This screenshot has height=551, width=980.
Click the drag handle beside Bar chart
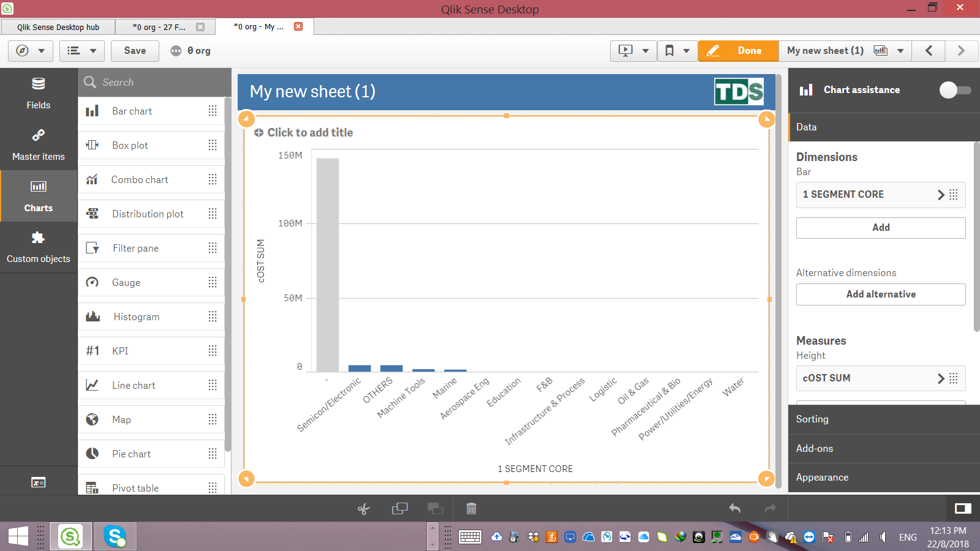pyautogui.click(x=213, y=111)
